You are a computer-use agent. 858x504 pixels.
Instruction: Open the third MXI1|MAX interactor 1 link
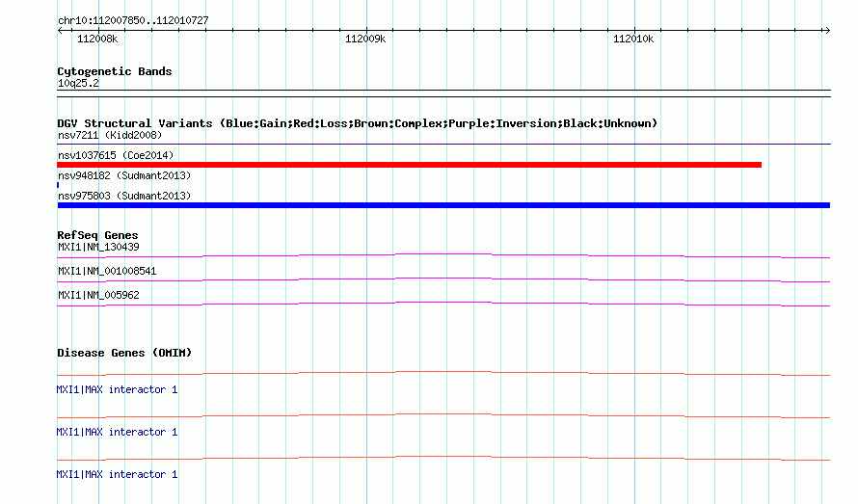click(x=117, y=474)
